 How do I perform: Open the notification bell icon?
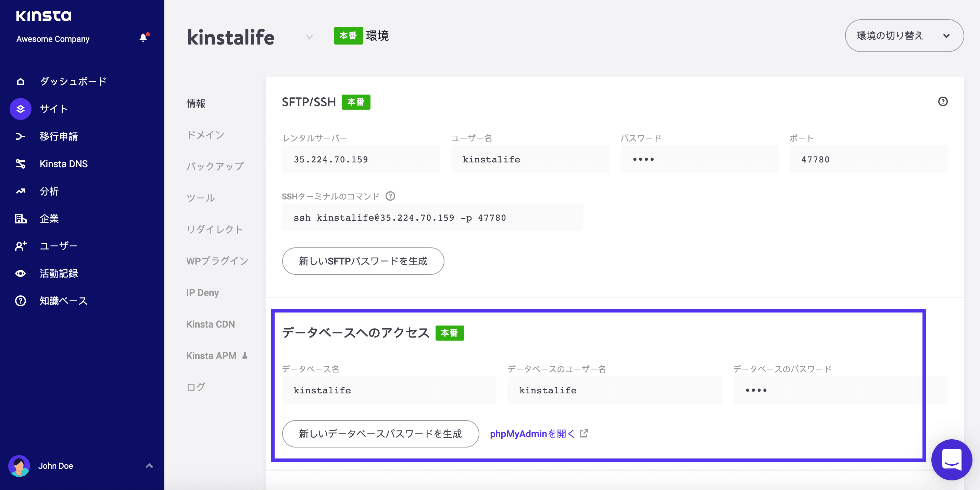[144, 38]
